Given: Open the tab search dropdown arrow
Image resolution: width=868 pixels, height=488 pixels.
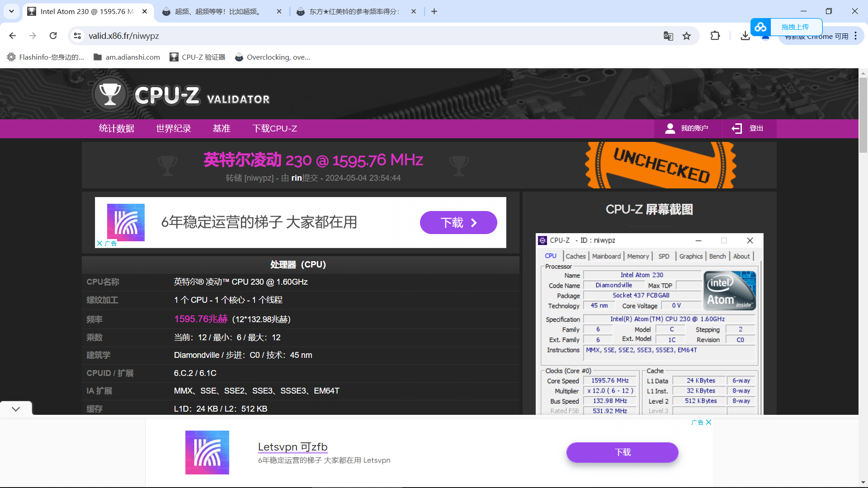Looking at the screenshot, I should pyautogui.click(x=11, y=11).
